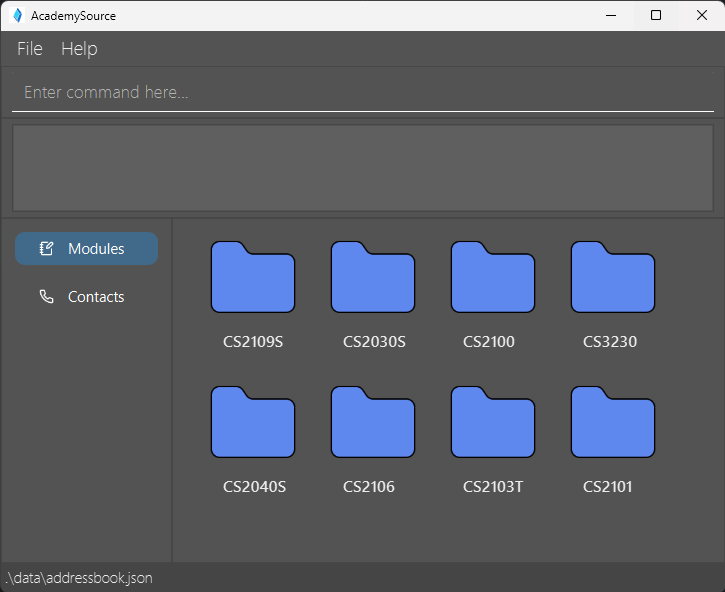Open the CS2101 module folder
725x592 pixels.
click(613, 423)
